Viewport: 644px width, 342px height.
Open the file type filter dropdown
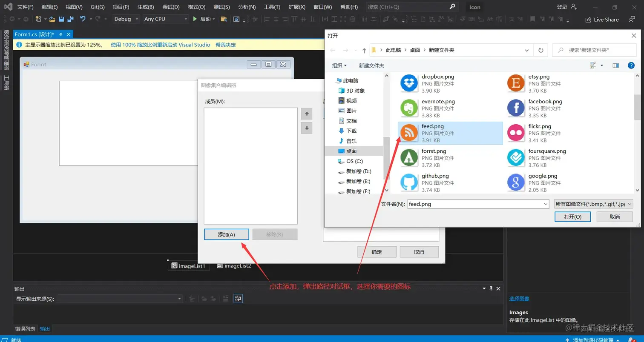click(x=594, y=204)
